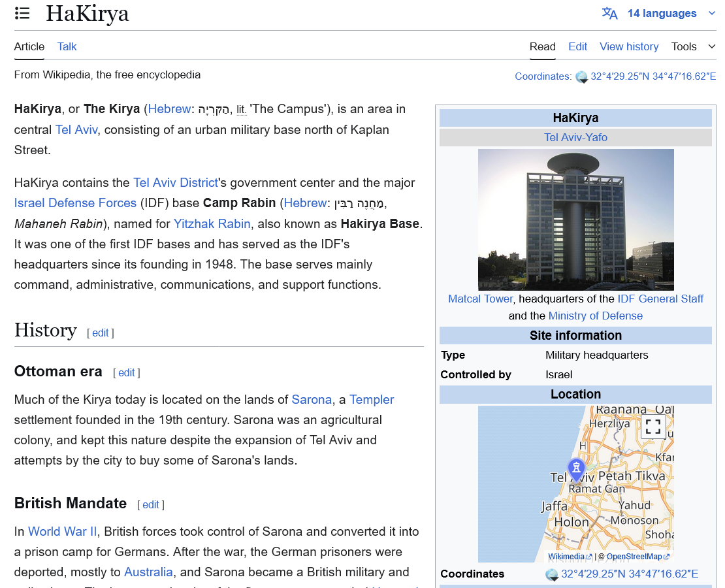The height and width of the screenshot is (588, 725).
Task: Follow the Hebrew link before Mahaneh Rabin
Action: (x=305, y=203)
